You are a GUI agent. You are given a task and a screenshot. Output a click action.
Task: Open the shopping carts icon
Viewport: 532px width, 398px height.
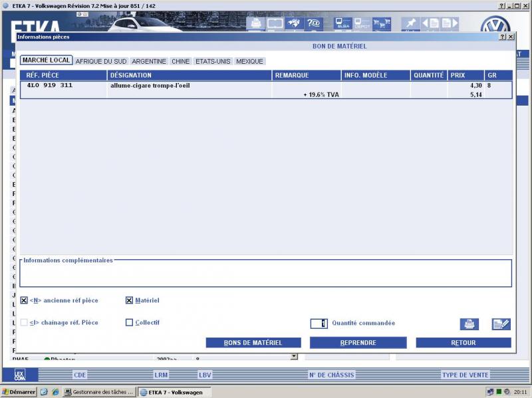(382, 23)
